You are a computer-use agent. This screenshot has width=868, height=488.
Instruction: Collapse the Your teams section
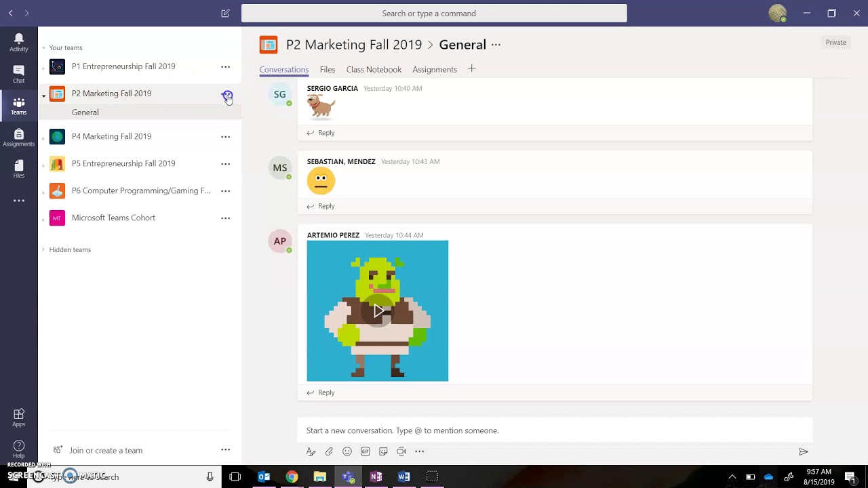pyautogui.click(x=43, y=48)
